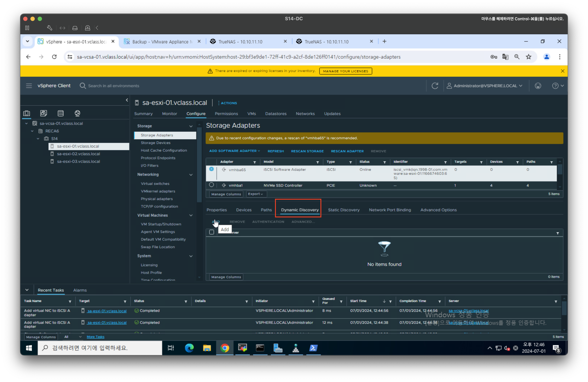This screenshot has width=588, height=382.
Task: Collapse the S14 cluster tree node
Action: click(x=38, y=139)
